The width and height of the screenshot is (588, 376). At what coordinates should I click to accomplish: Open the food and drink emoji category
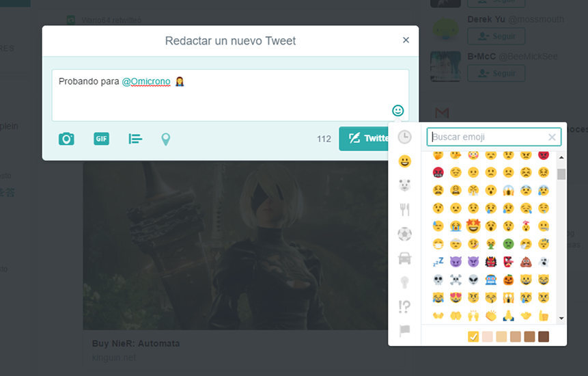404,209
